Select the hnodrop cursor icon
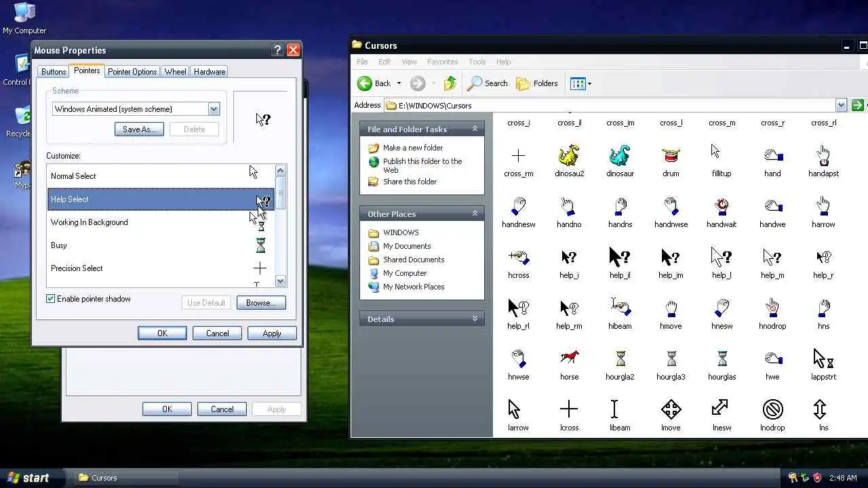This screenshot has width=868, height=488. [772, 308]
